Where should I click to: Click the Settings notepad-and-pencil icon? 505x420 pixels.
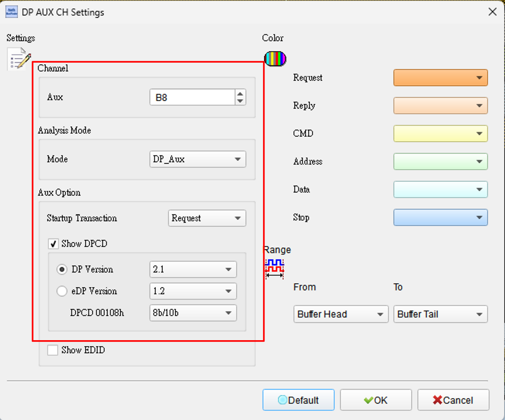[19, 59]
